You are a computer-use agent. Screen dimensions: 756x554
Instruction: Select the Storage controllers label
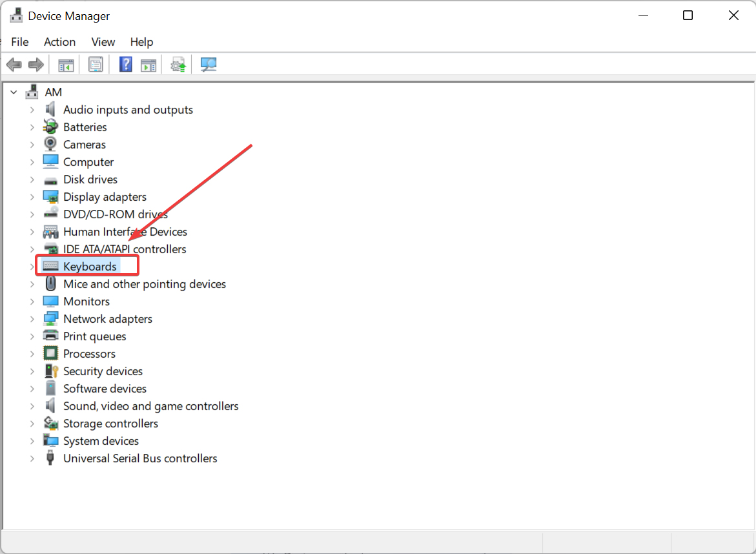[x=111, y=424]
